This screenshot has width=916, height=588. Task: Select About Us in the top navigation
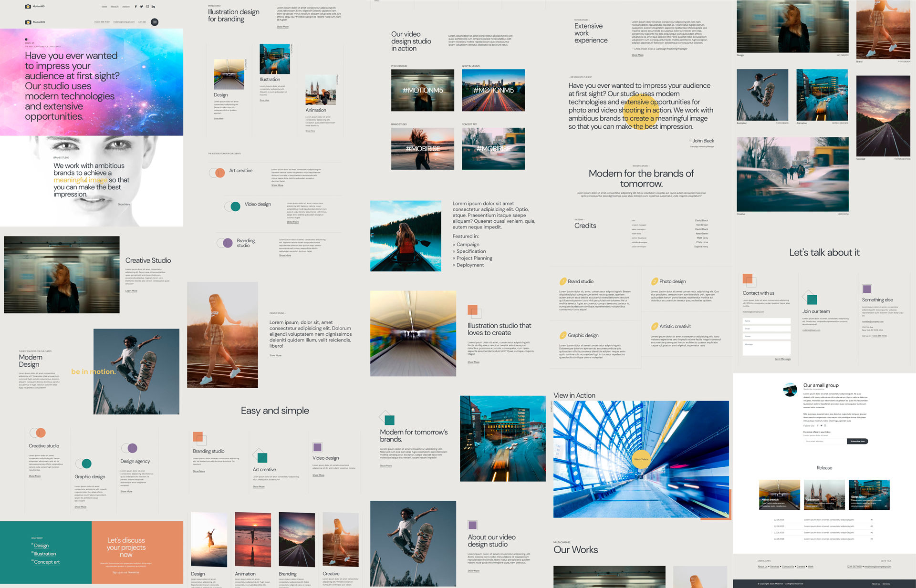(x=114, y=7)
